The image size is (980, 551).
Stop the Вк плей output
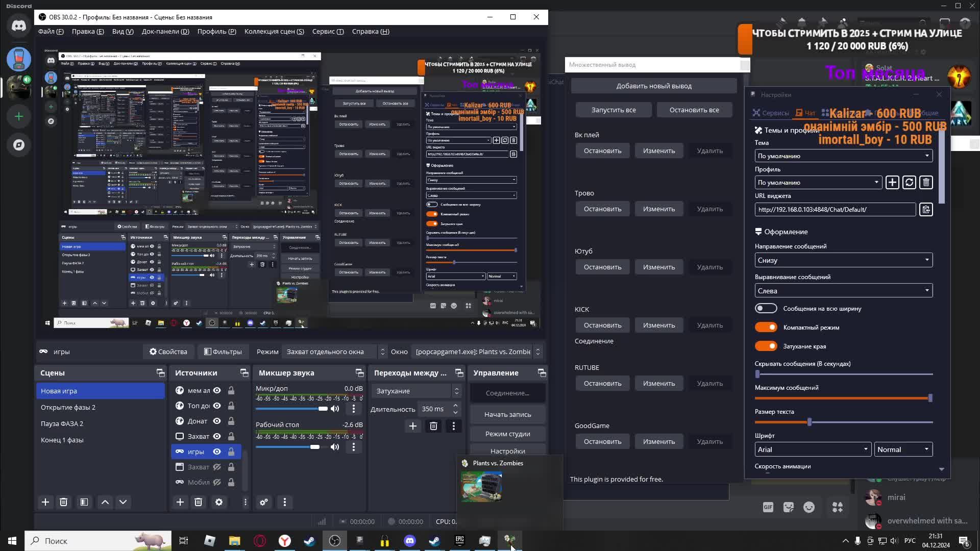603,151
